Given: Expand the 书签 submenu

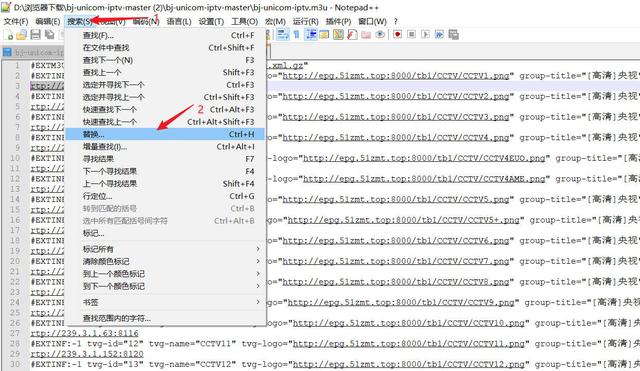Looking at the screenshot, I should (165, 302).
